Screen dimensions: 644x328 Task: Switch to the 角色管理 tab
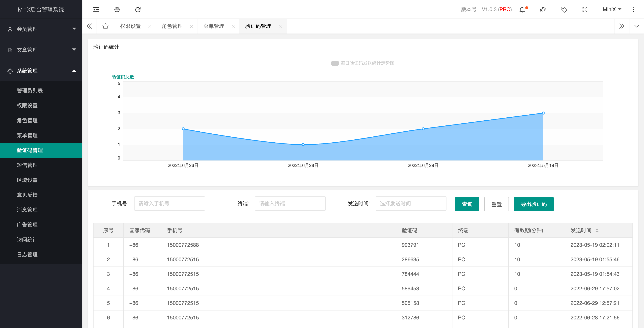click(x=172, y=26)
